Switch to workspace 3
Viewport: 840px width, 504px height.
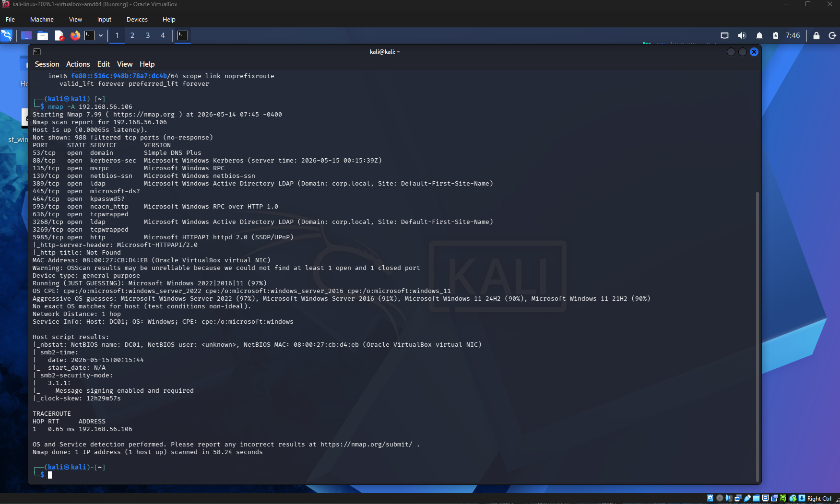[x=148, y=35]
